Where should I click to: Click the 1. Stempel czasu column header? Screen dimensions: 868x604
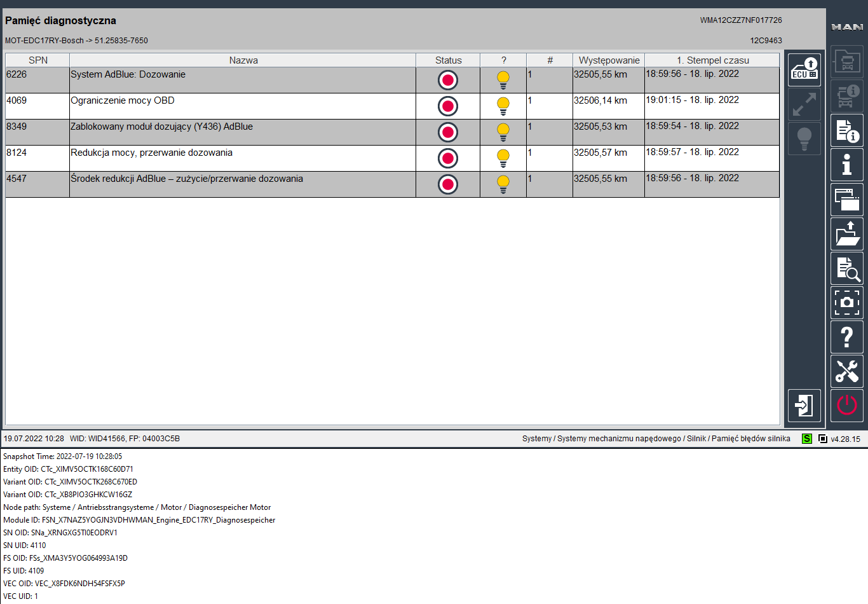click(x=713, y=60)
